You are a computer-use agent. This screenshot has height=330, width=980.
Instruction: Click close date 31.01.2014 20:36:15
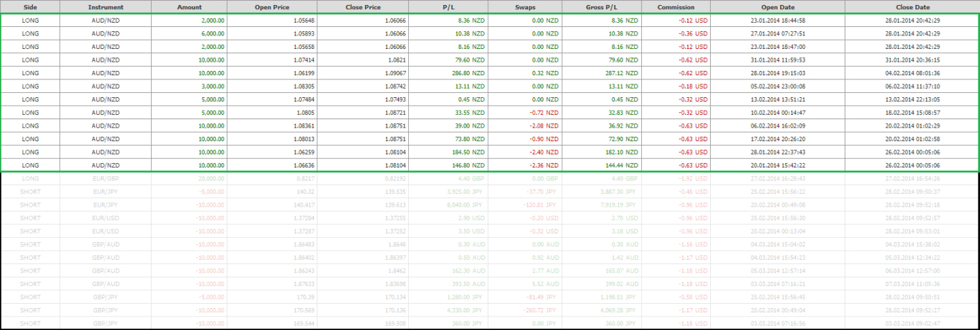click(912, 60)
